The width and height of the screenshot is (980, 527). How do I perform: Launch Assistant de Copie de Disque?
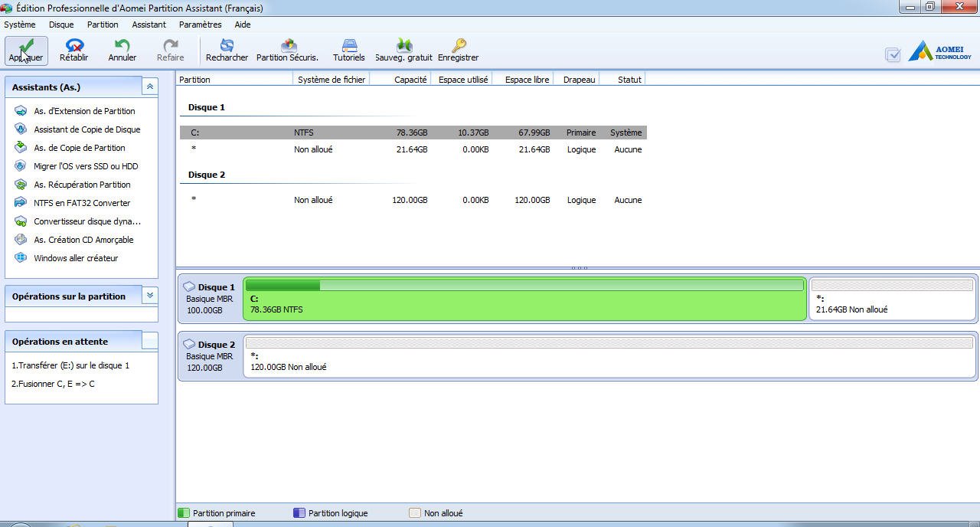click(x=87, y=129)
